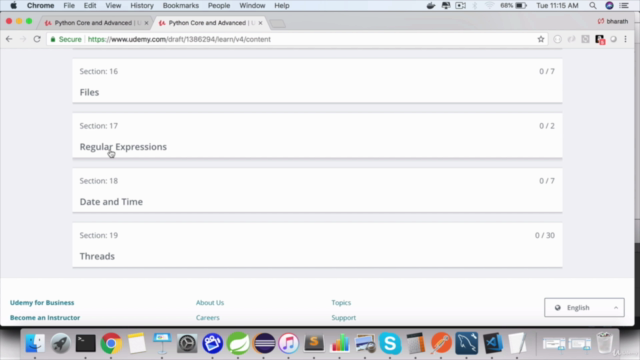
Task: Open the Careers link
Action: (207, 318)
